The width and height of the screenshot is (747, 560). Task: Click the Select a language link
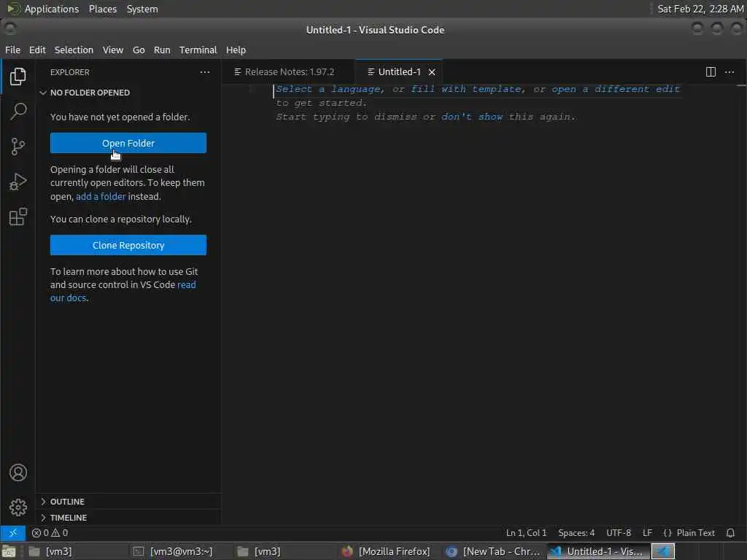click(x=329, y=89)
